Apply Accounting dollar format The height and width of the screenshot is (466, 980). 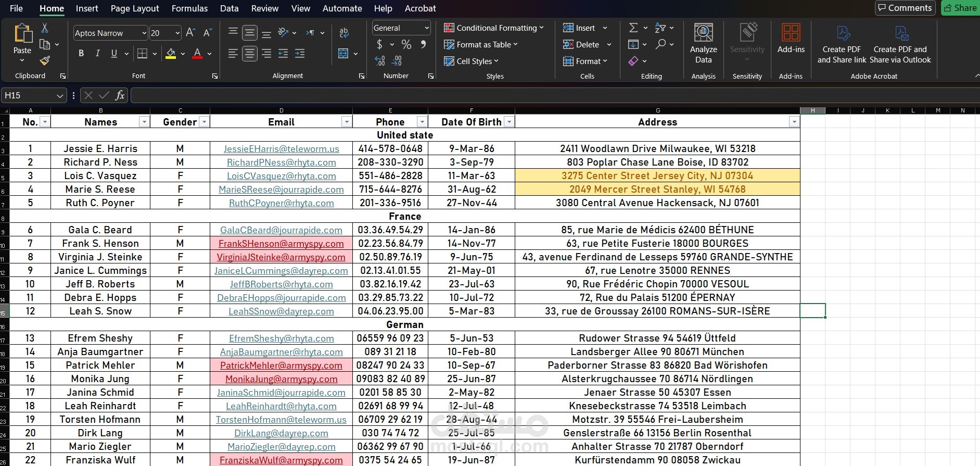pyautogui.click(x=379, y=44)
